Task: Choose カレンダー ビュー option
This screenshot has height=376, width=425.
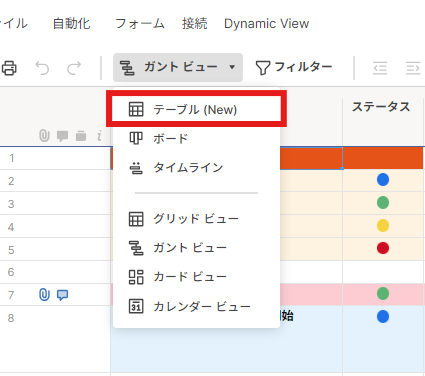Action: pos(197,306)
